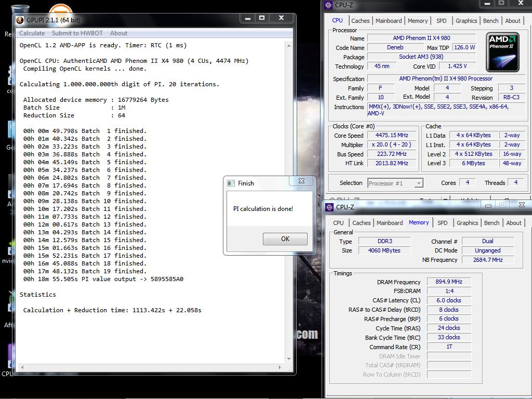Click GPUPI horizontal scrollbar right arrow

tap(280, 367)
